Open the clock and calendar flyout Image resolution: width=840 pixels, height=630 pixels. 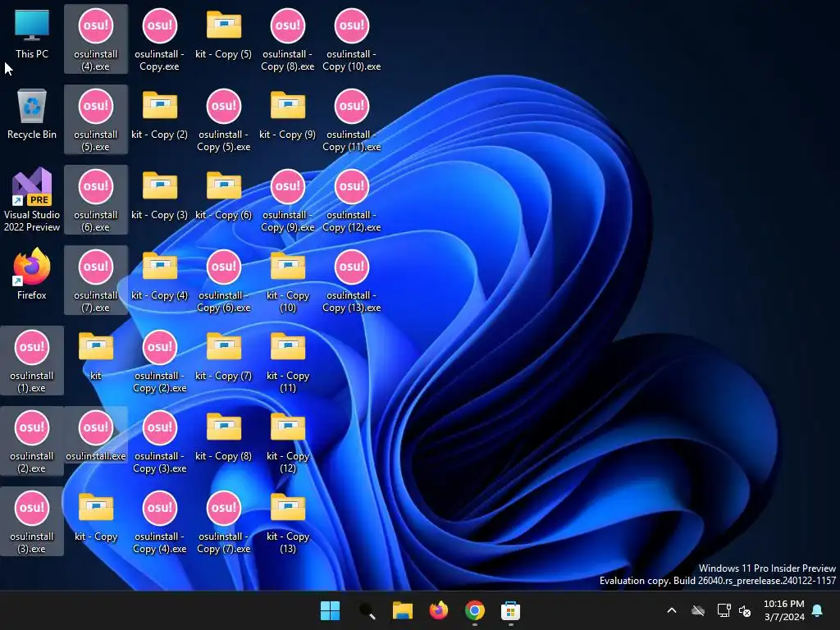[783, 610]
